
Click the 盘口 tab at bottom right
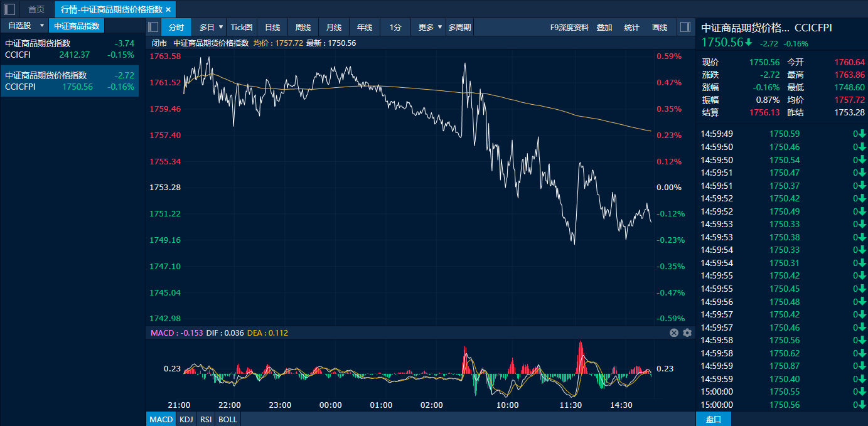(x=714, y=419)
